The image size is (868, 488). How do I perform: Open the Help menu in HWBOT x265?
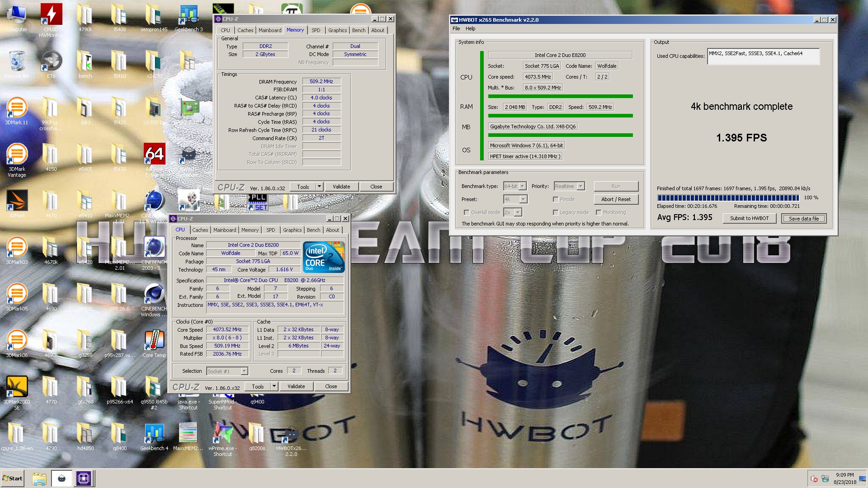471,28
